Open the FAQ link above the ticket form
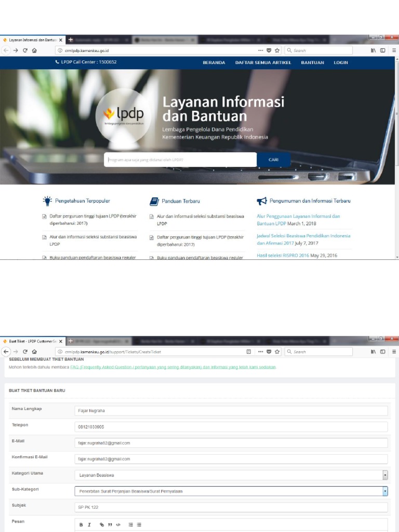This screenshot has width=399, height=532. pos(173,367)
